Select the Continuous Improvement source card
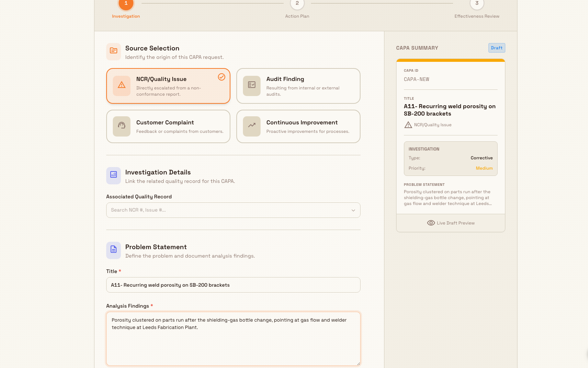588x368 pixels. click(298, 127)
